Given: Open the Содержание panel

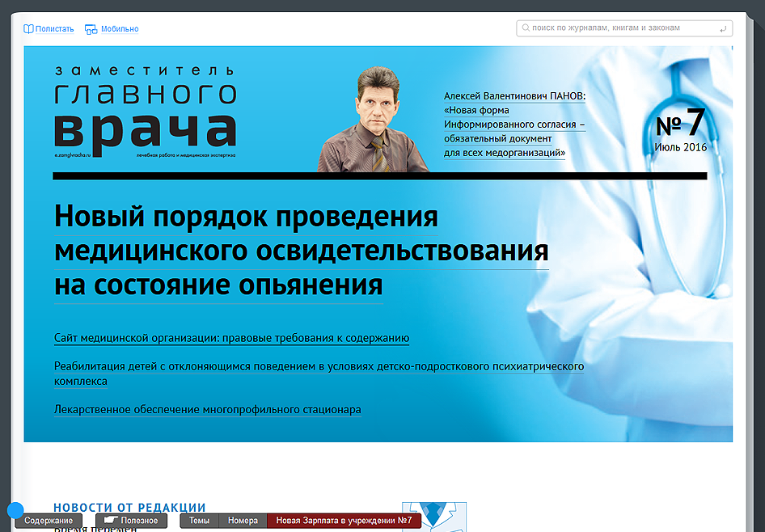Looking at the screenshot, I should tap(49, 521).
